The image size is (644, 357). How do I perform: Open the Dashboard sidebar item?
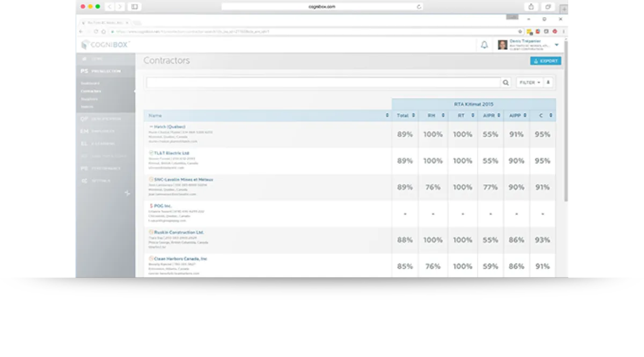pos(90,83)
